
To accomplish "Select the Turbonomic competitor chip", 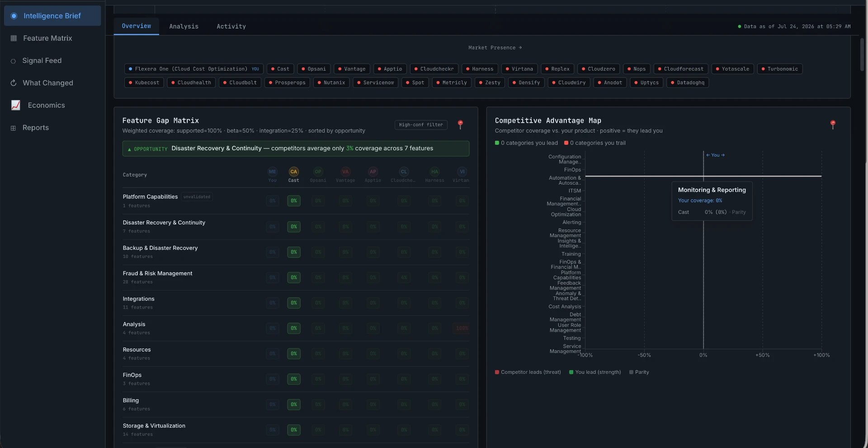I will pyautogui.click(x=780, y=69).
